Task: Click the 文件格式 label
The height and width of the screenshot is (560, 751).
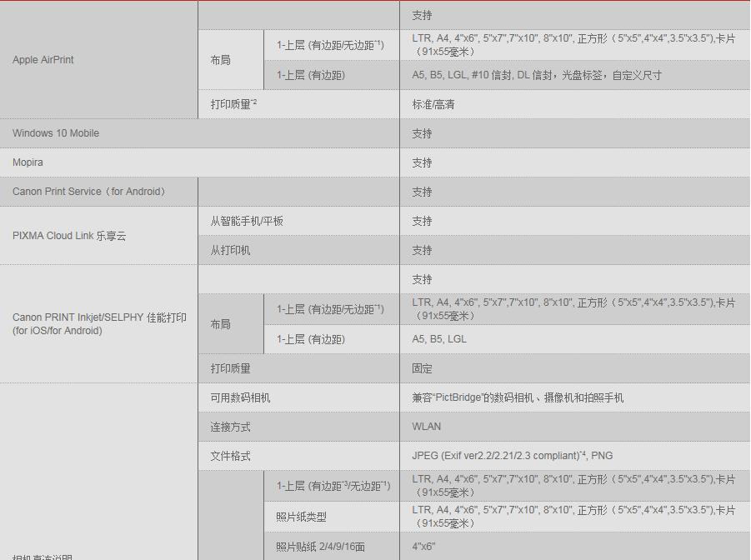Action: 230,456
